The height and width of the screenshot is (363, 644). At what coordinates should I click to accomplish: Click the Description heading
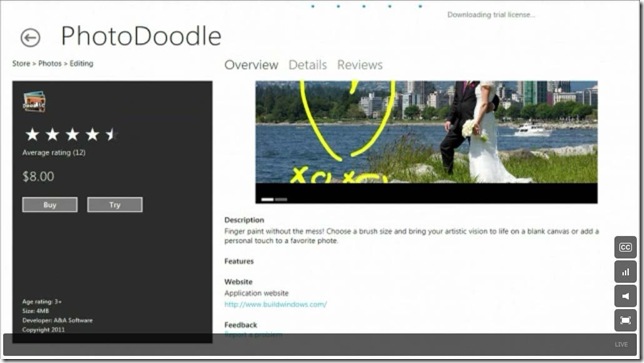click(x=244, y=220)
